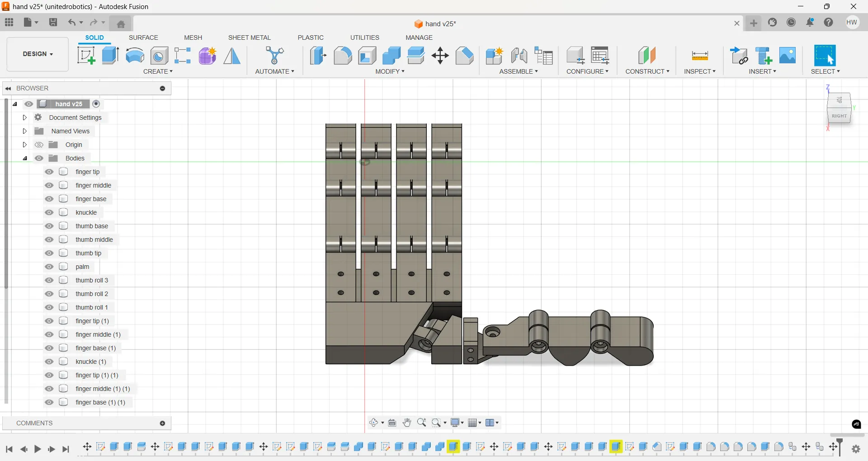Select the Create Sketch tool
The width and height of the screenshot is (868, 461).
click(86, 55)
